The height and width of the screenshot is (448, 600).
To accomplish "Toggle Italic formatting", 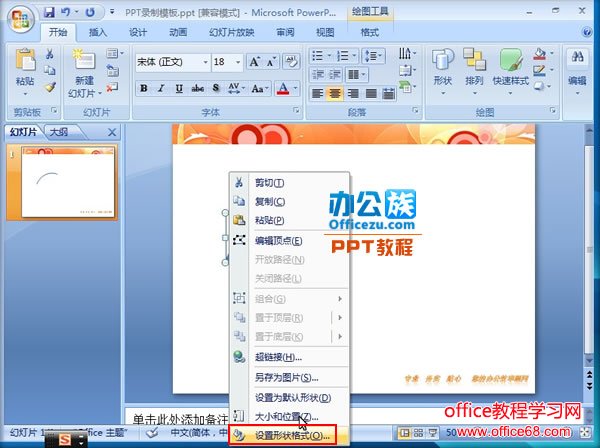I will pos(161,89).
